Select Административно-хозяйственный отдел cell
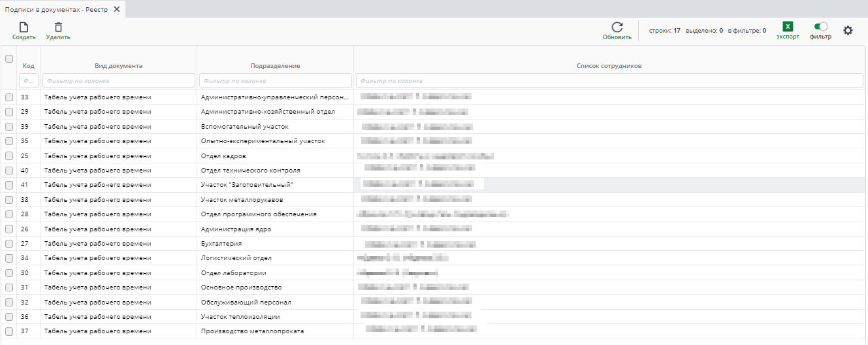Image resolution: width=868 pixels, height=345 pixels. tap(276, 112)
